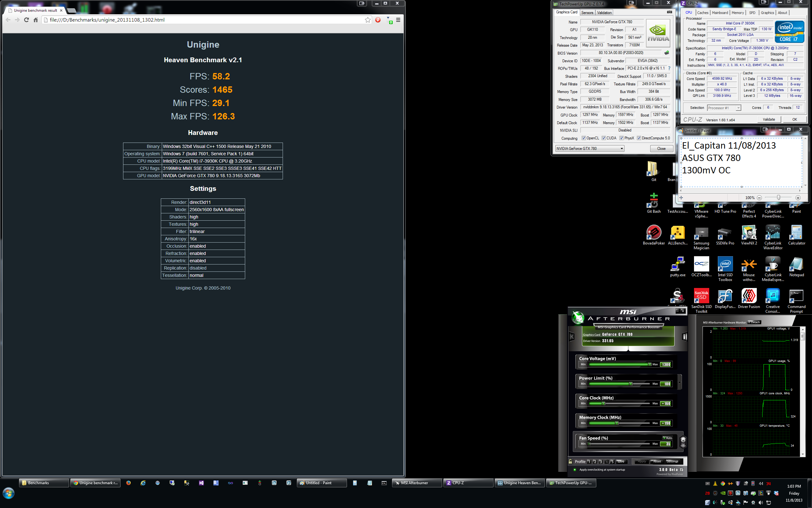Open Mainboard tab in CPU-Z
The image size is (812, 508).
coord(720,13)
